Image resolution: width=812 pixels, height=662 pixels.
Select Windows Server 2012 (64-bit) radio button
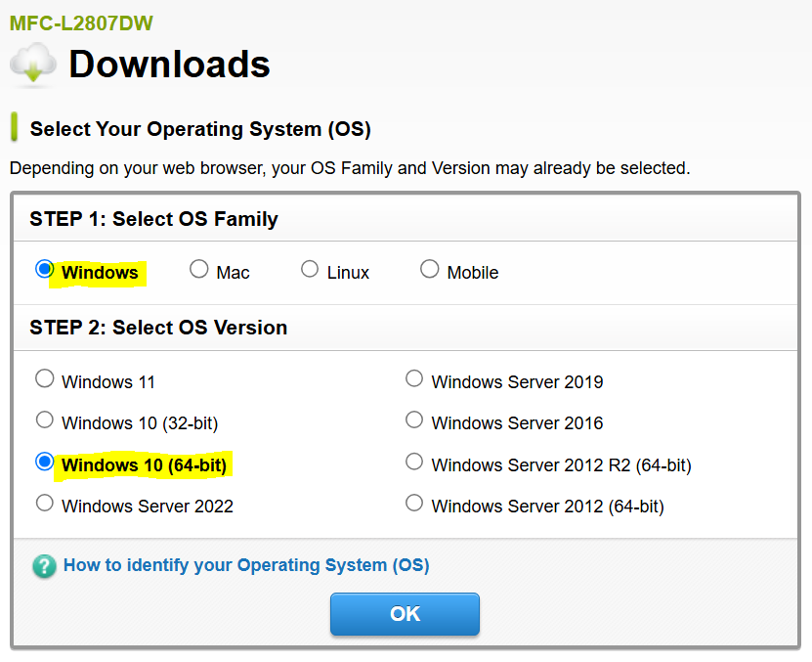(x=414, y=503)
